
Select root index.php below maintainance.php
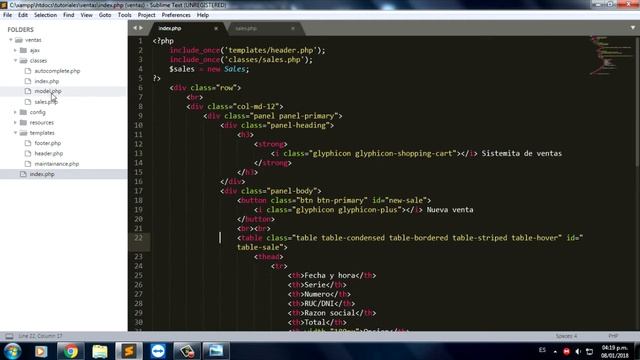[x=42, y=174]
